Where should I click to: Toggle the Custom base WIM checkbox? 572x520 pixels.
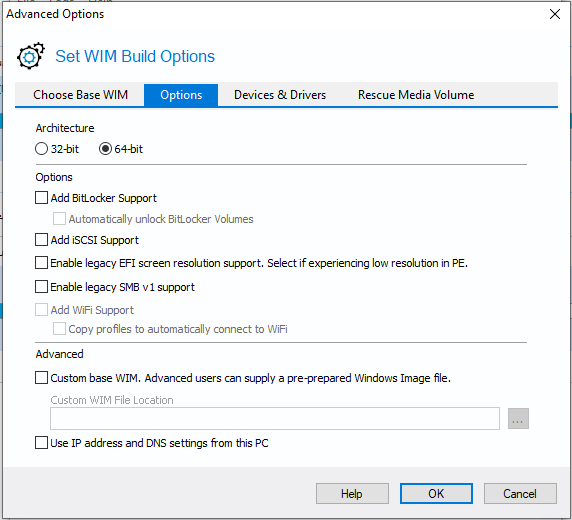41,378
